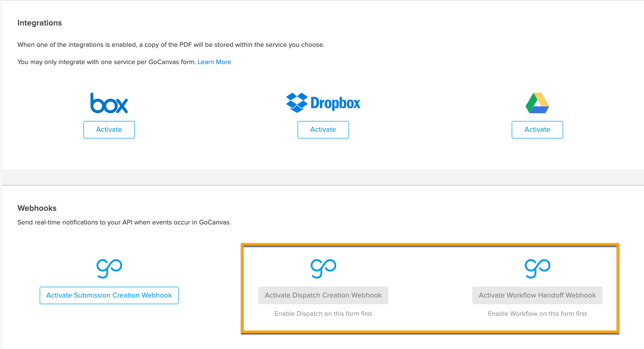Click the GoCanvas icon above Dispatch Creation Webhook
The image size is (644, 349).
coord(323,268)
